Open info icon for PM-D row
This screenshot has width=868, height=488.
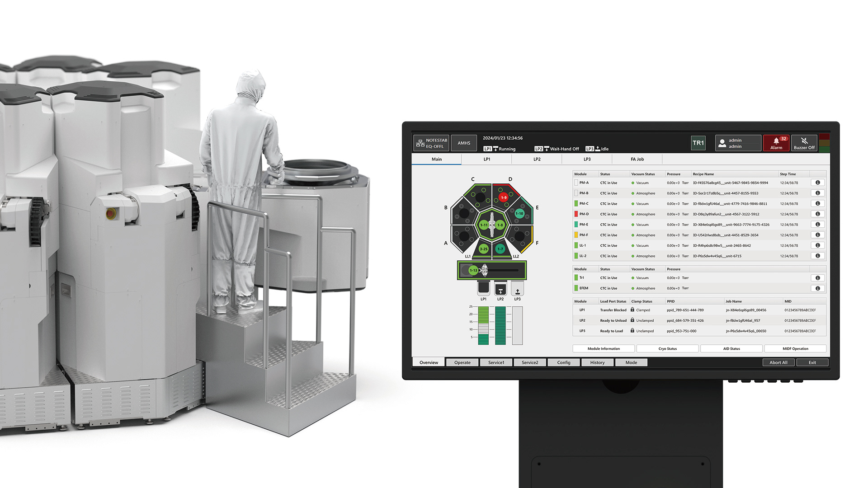pos(818,214)
